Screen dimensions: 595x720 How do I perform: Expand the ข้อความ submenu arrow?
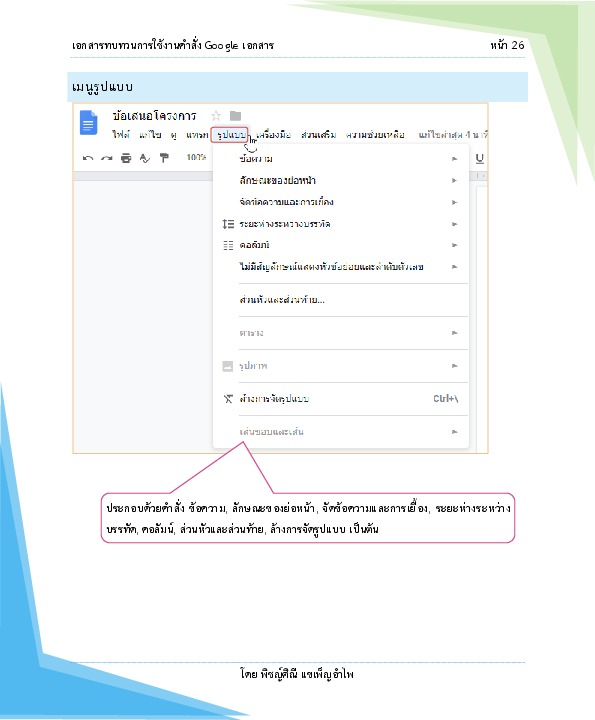coord(455,159)
